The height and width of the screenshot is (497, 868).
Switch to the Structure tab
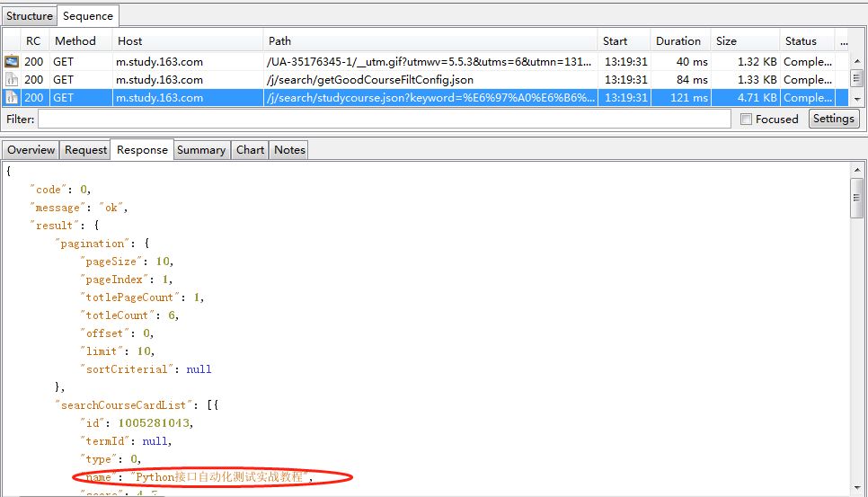tap(30, 16)
